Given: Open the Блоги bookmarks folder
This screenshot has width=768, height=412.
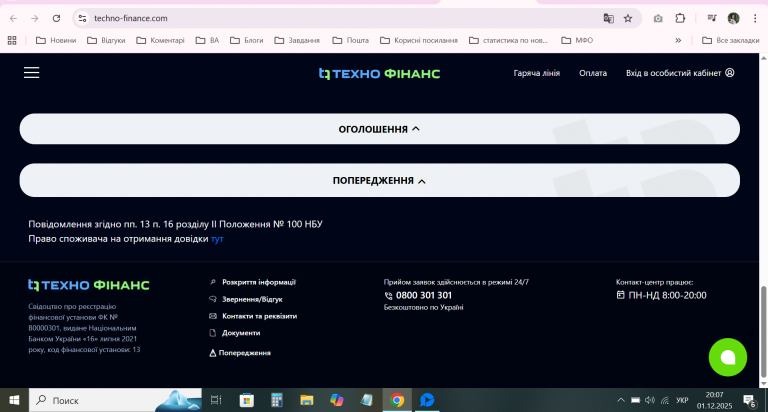Looking at the screenshot, I should 246,40.
